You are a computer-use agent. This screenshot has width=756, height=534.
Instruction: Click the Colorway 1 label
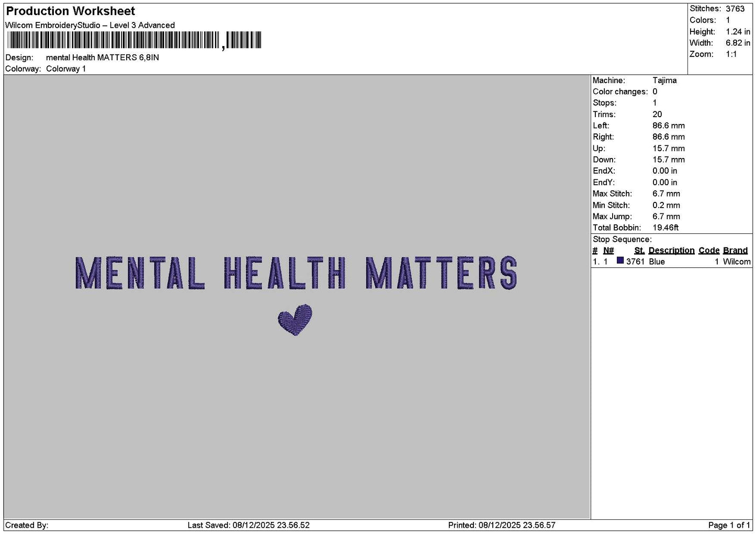point(66,69)
